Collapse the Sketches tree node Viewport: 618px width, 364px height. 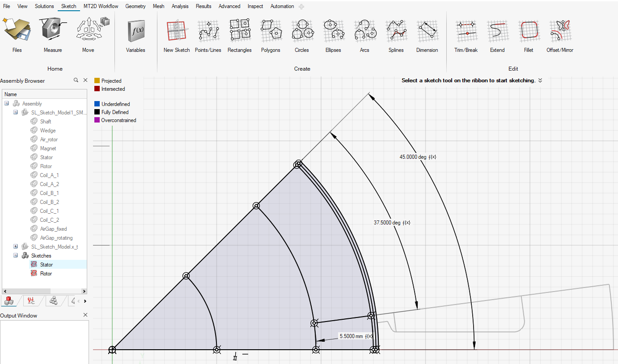pyautogui.click(x=16, y=255)
